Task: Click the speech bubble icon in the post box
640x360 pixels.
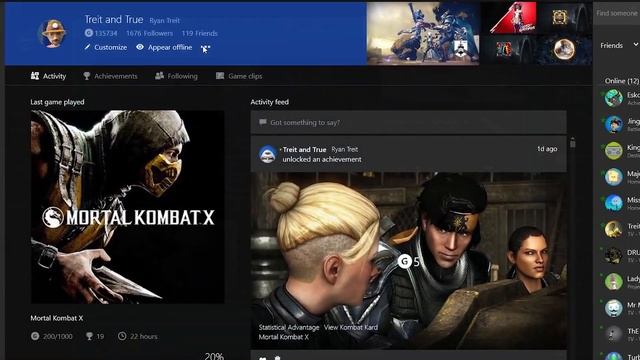Action: pos(263,122)
